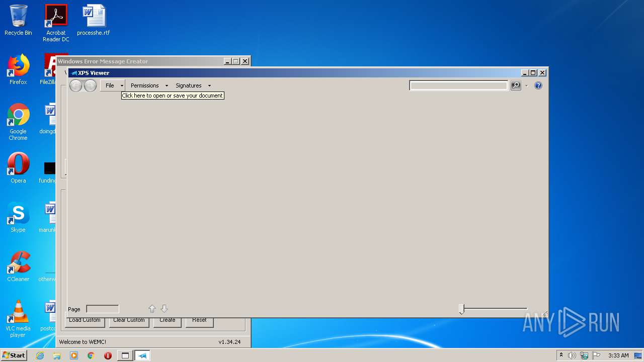Open Windows Explorer folder in taskbar
The height and width of the screenshot is (362, 644).
(57, 355)
